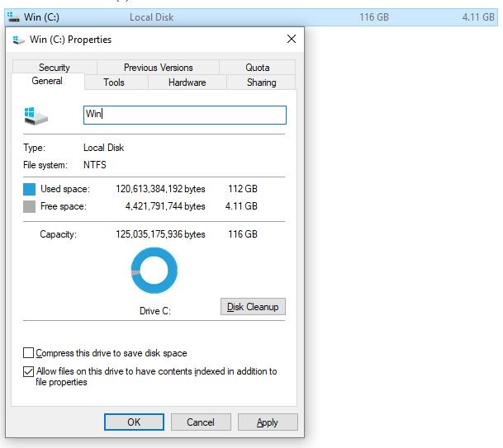Click the large Windows drive icon beside name field
The width and height of the screenshot is (503, 448).
click(x=36, y=116)
